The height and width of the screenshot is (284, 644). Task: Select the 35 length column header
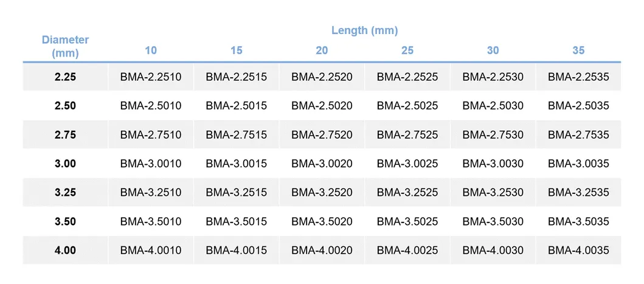[x=578, y=50]
